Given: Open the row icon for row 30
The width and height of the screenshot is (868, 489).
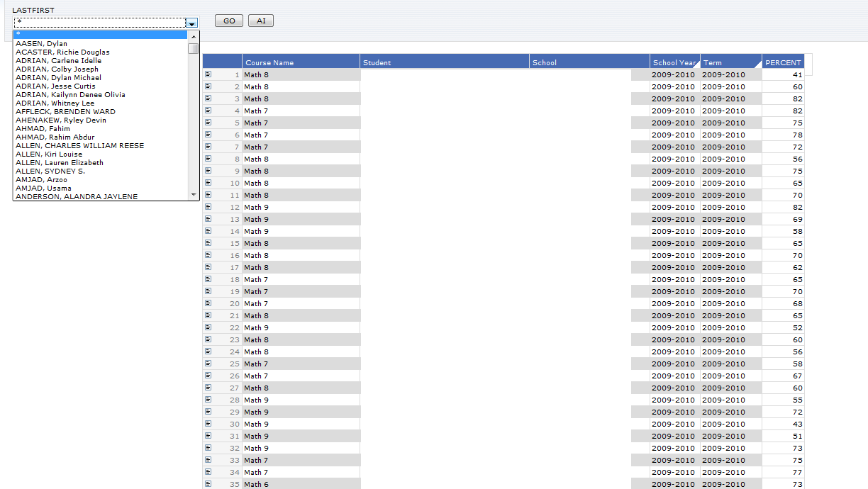Looking at the screenshot, I should (x=208, y=424).
